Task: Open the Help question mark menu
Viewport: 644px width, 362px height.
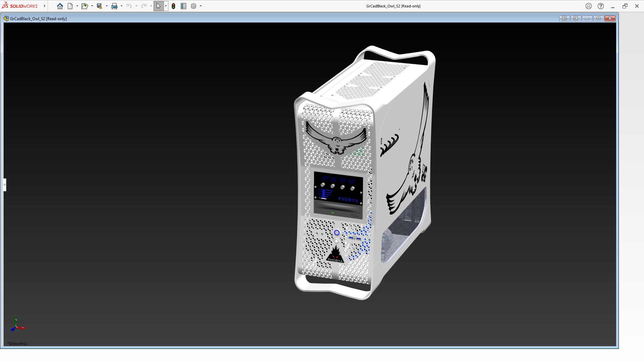Action: coord(601,6)
